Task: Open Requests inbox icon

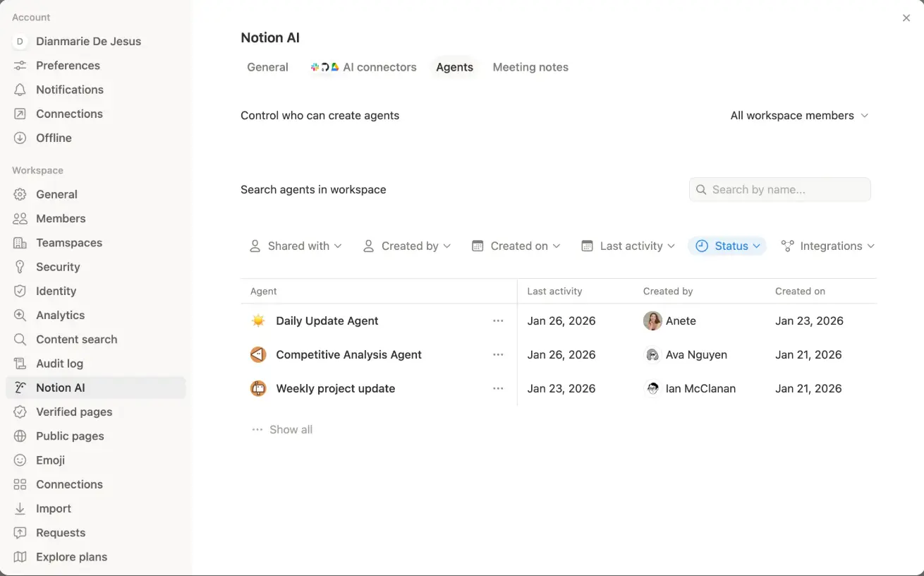Action: [x=20, y=533]
